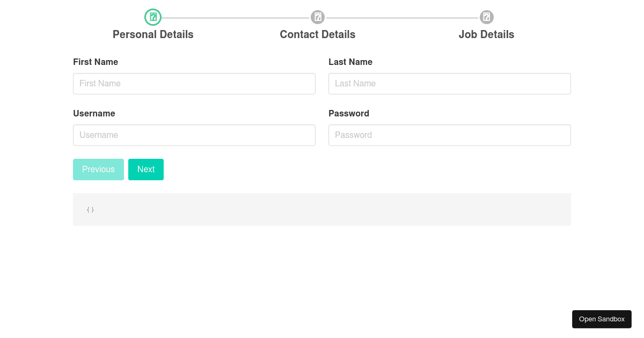Place cursor in the Password field
644x338 pixels.
click(x=449, y=135)
